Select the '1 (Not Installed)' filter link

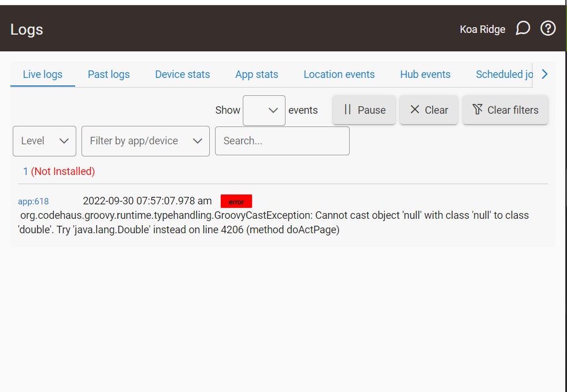pyautogui.click(x=59, y=171)
